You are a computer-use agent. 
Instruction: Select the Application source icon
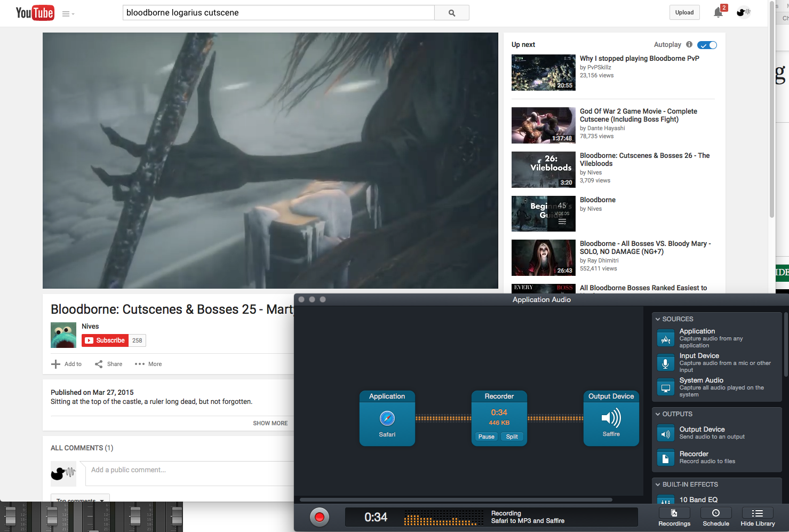click(x=666, y=339)
